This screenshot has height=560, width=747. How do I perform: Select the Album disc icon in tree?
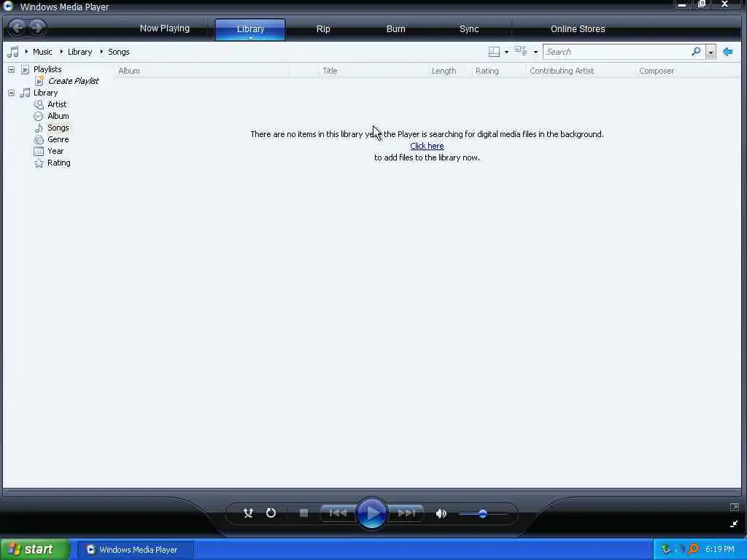click(x=39, y=116)
